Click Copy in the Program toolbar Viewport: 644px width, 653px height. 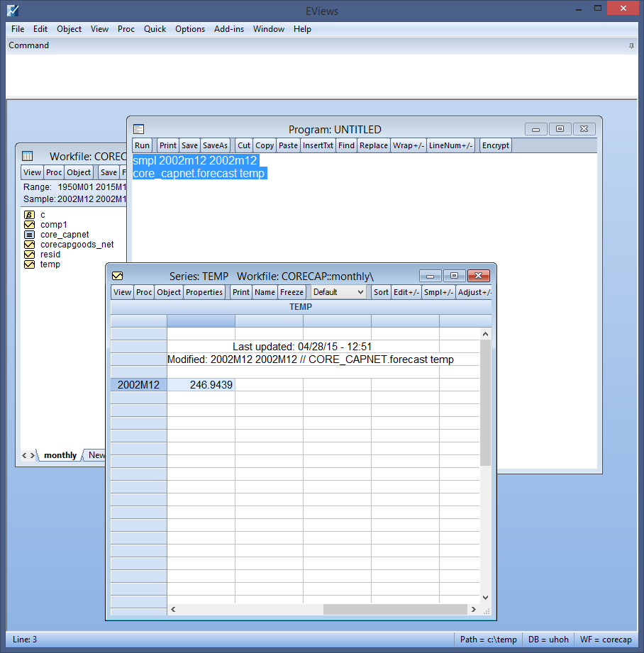tap(265, 145)
